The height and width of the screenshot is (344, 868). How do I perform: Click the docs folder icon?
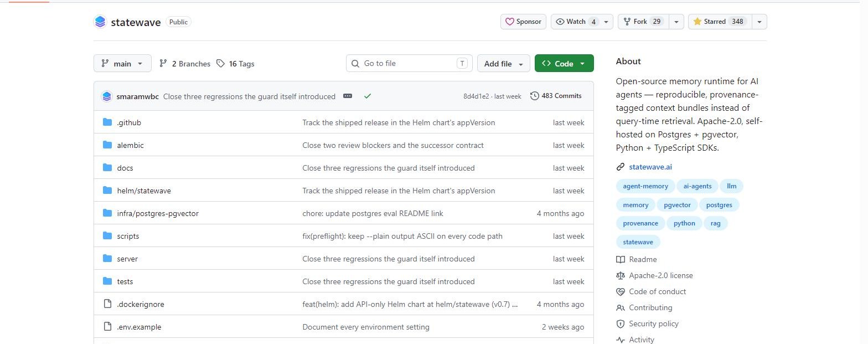point(107,168)
